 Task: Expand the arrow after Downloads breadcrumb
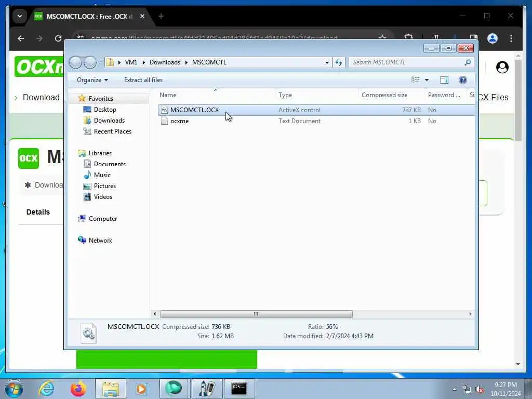(187, 62)
